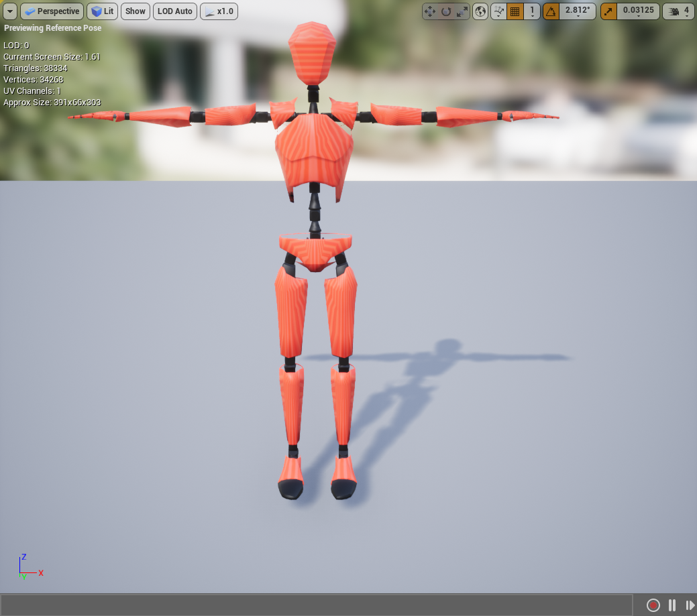The width and height of the screenshot is (697, 616).
Task: Open the x1.0 playback speed menu
Action: [x=219, y=11]
